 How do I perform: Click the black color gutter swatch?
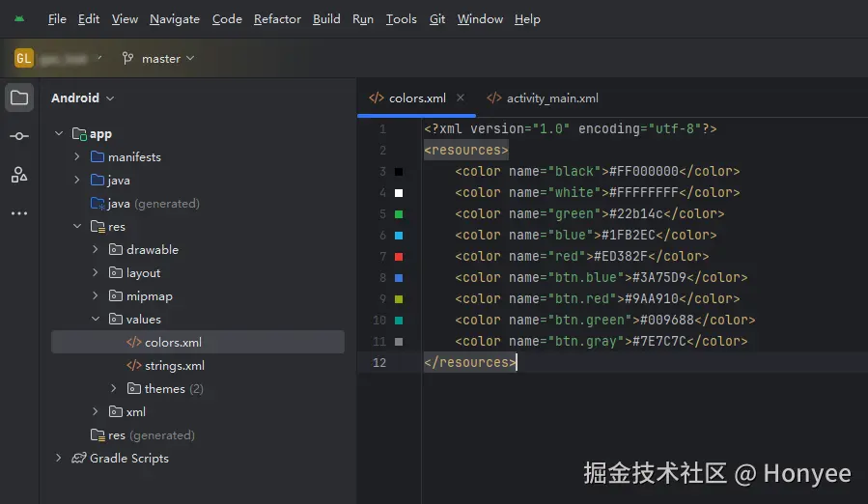(x=399, y=172)
